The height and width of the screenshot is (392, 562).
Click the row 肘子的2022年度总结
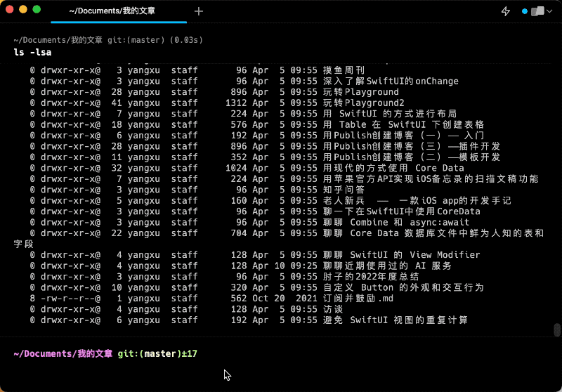click(x=281, y=277)
